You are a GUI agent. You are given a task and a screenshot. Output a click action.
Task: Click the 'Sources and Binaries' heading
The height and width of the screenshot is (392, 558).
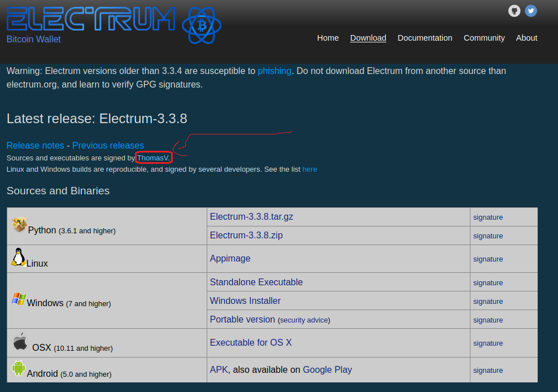pyautogui.click(x=58, y=191)
